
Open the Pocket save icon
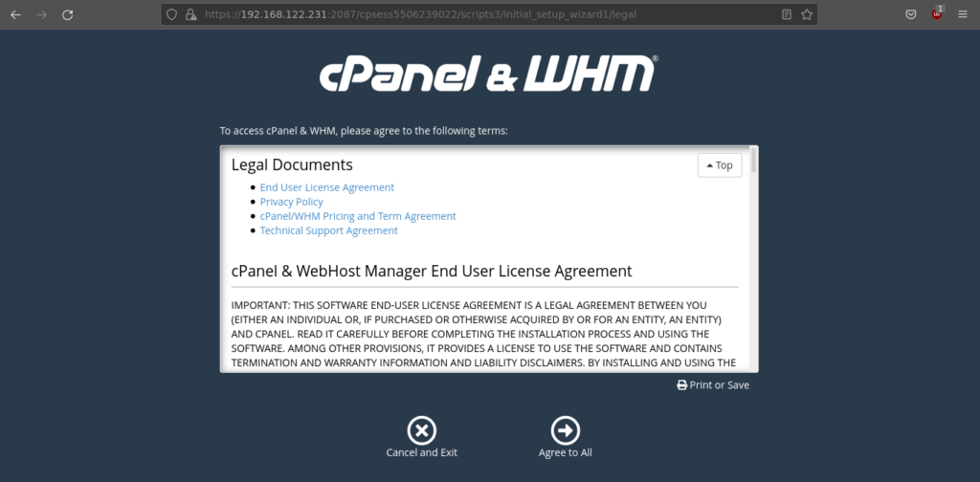(x=911, y=14)
